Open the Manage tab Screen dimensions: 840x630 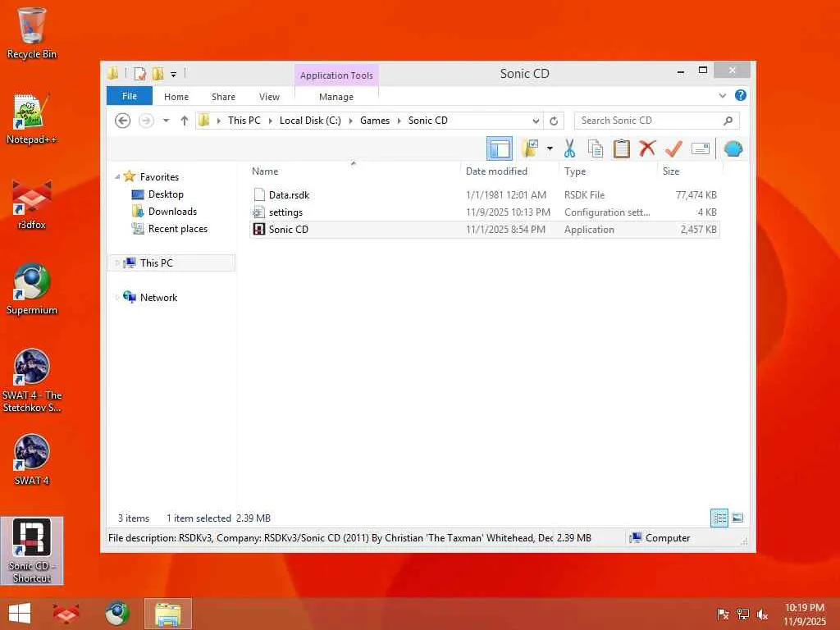[x=336, y=97]
